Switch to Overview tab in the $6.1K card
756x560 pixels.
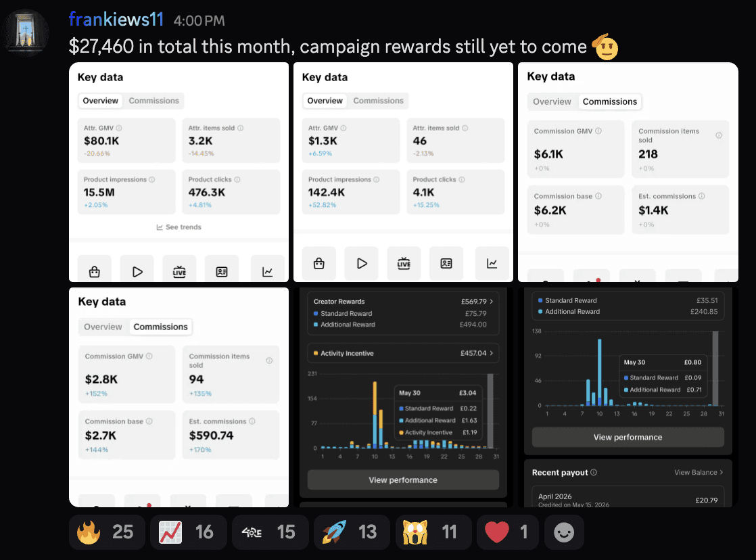pyautogui.click(x=552, y=101)
